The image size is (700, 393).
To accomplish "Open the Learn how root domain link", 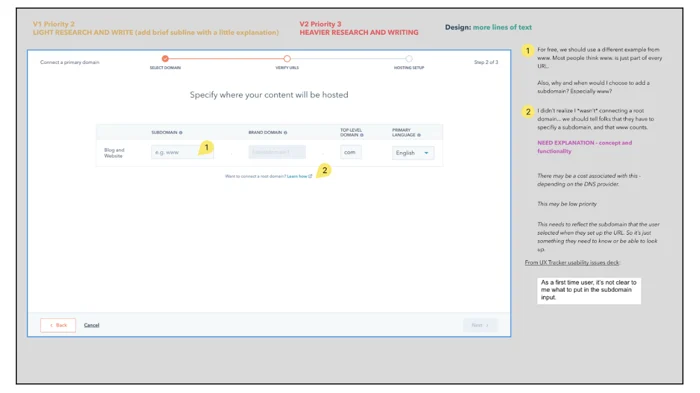I will tap(299, 176).
